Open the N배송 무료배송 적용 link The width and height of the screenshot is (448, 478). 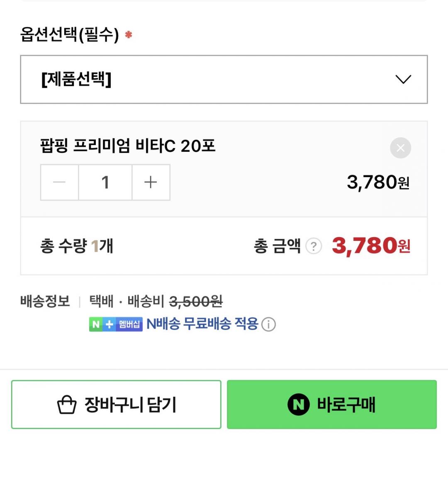[202, 324]
